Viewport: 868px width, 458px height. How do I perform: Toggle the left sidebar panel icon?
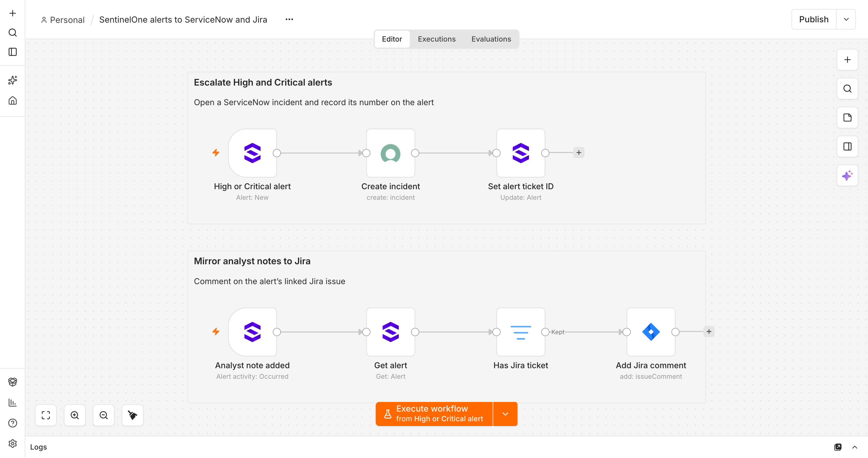tap(12, 52)
